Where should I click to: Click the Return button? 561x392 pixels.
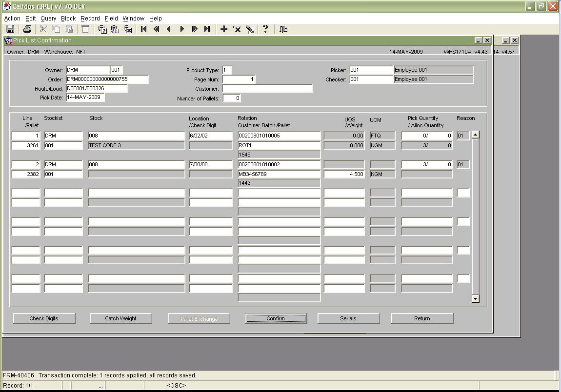point(422,318)
